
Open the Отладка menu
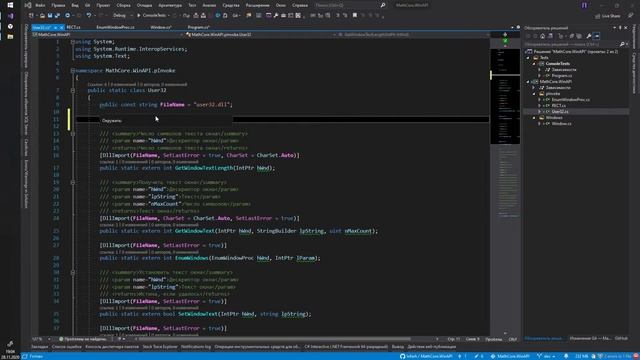[x=144, y=5]
